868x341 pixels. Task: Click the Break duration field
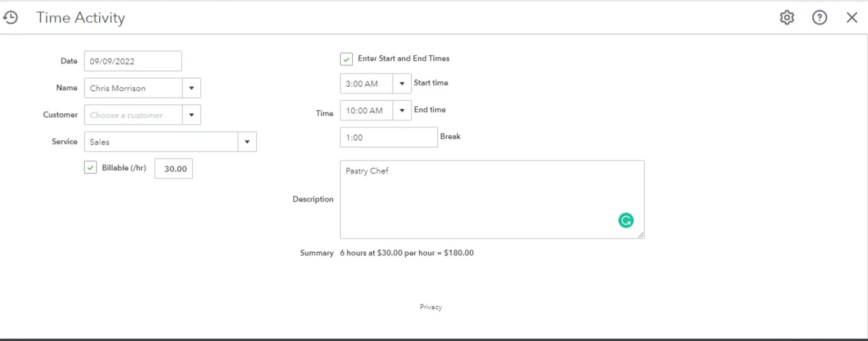pos(389,138)
